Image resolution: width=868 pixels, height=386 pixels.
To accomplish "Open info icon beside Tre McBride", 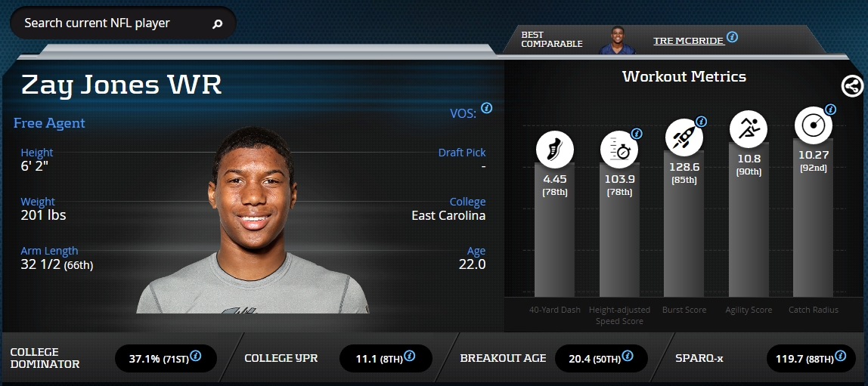I will [x=733, y=37].
